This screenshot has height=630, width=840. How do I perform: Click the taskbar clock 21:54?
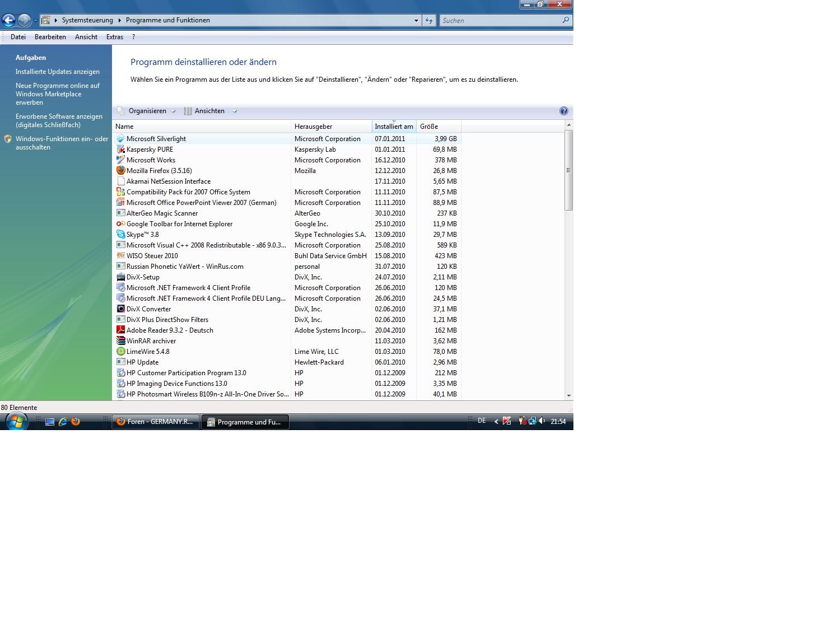pyautogui.click(x=558, y=422)
